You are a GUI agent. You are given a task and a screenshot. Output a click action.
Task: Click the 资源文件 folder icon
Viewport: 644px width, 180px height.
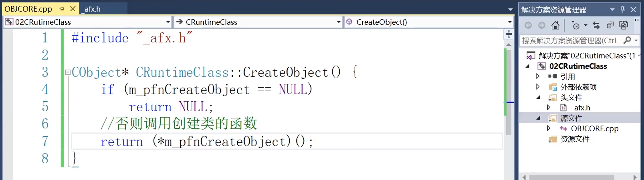click(x=553, y=139)
